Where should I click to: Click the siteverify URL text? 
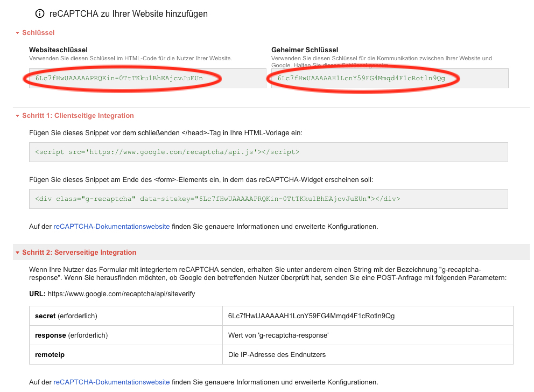tap(121, 294)
